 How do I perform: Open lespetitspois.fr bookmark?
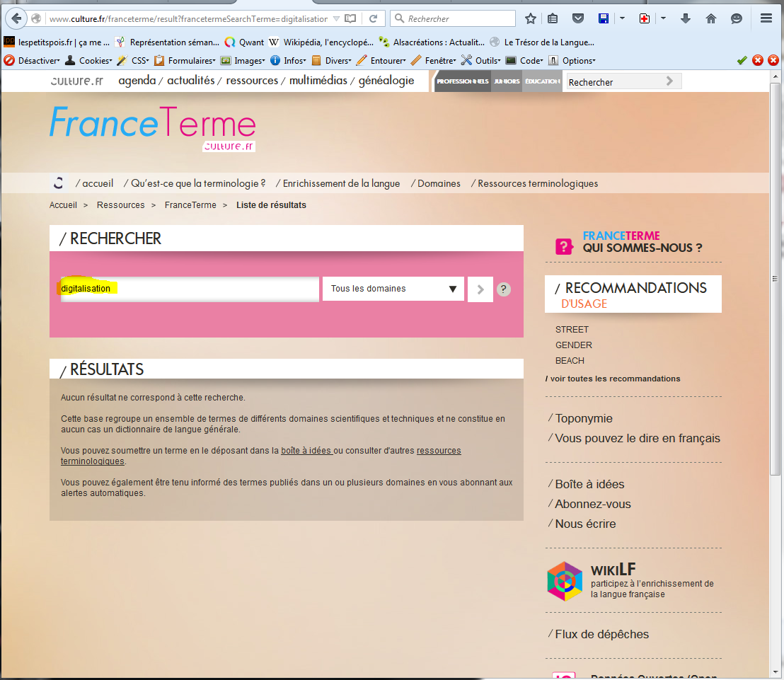click(x=57, y=42)
